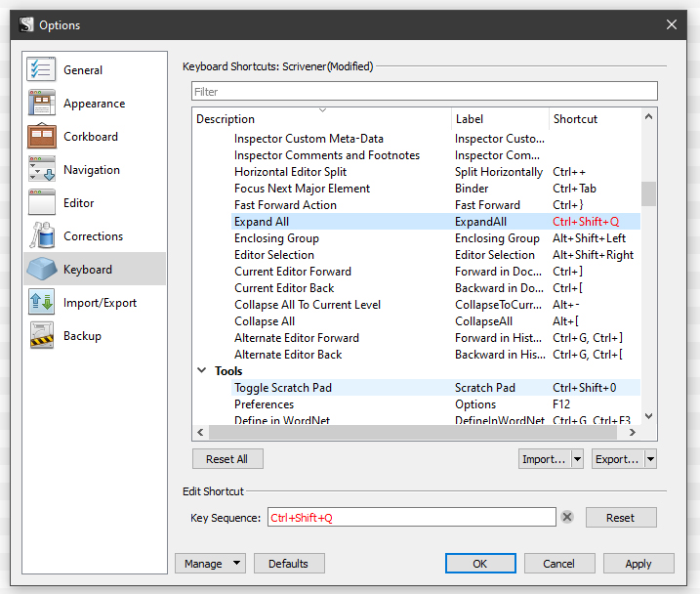Image resolution: width=700 pixels, height=594 pixels.
Task: Click the scroll up arrow of the list
Action: 648,116
